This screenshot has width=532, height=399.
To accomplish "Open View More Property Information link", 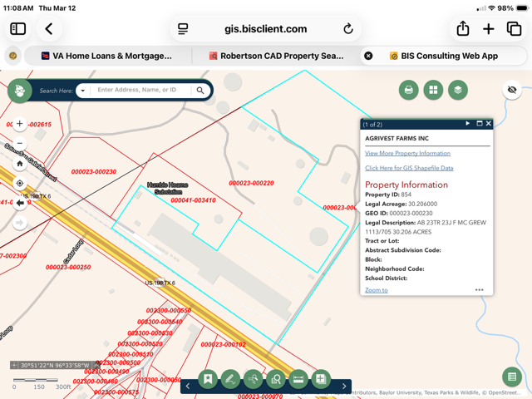I will tap(407, 153).
